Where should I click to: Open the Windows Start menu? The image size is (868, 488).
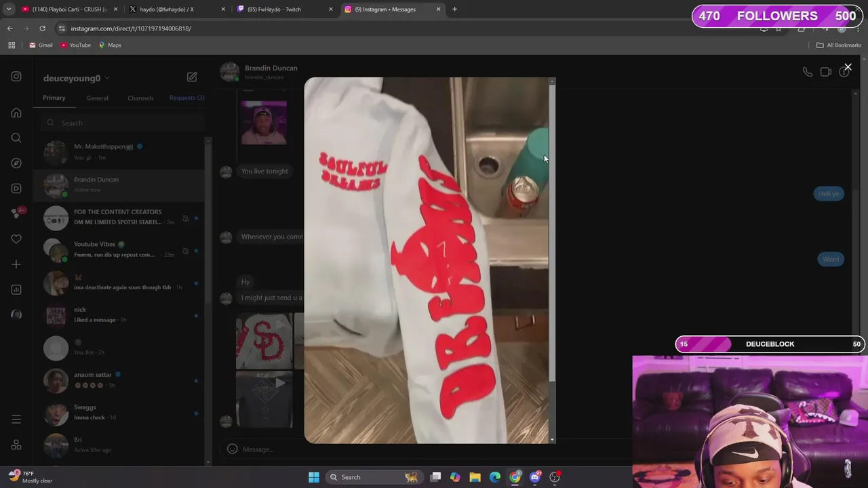point(314,477)
